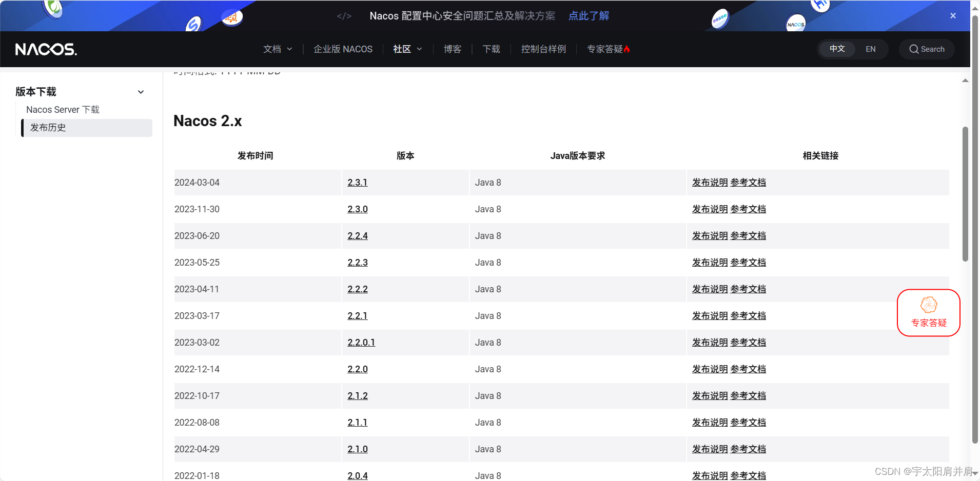The width and height of the screenshot is (980, 481).
Task: Open 参考文档 for version 2.2.2
Action: (748, 289)
